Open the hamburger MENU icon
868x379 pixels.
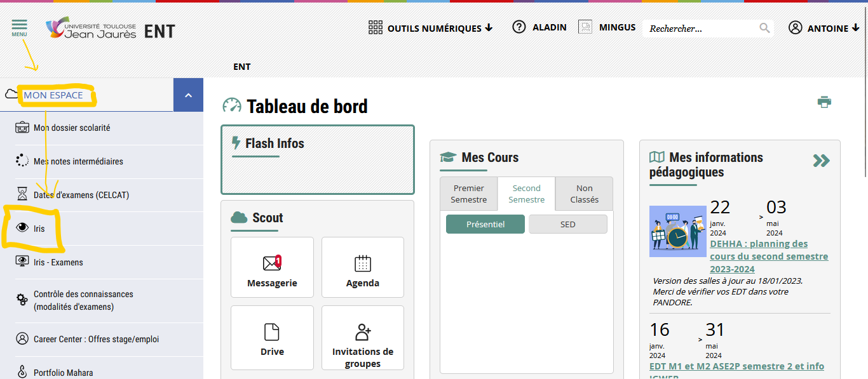pyautogui.click(x=19, y=28)
